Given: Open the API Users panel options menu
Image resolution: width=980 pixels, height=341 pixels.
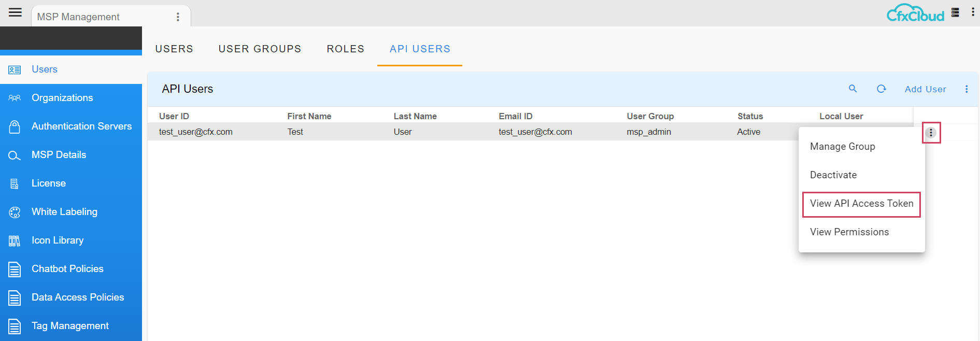Looking at the screenshot, I should pos(966,89).
